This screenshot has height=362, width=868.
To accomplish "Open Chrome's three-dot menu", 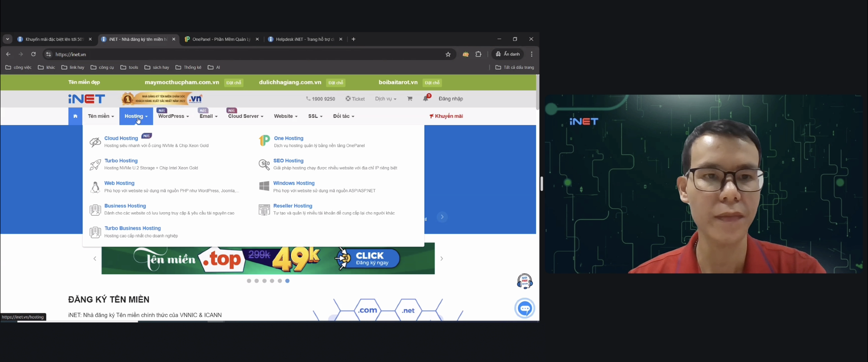I will click(532, 54).
